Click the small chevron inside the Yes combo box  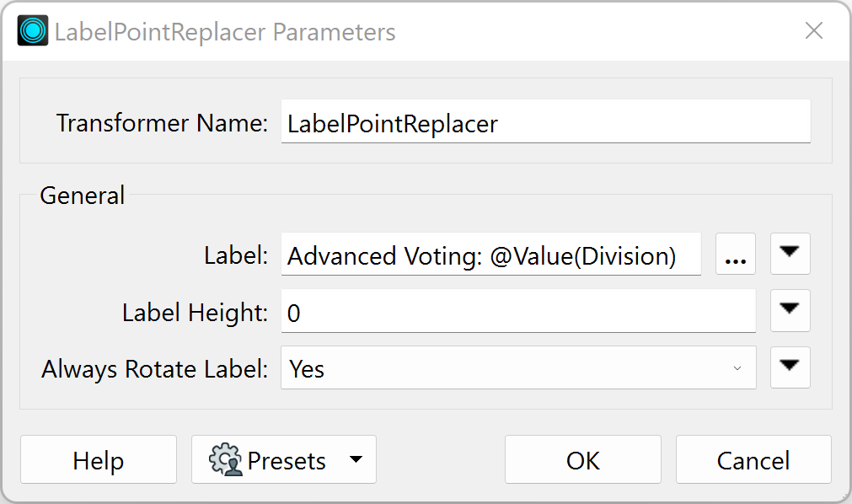(x=737, y=368)
